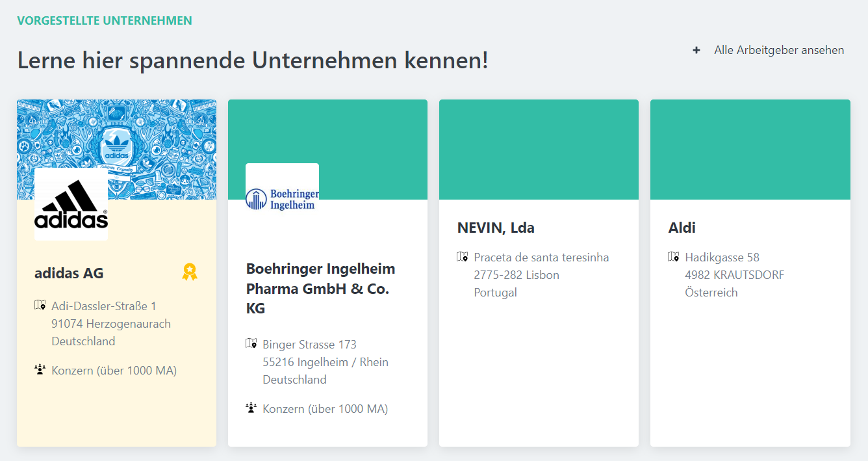Select the Aldi company name
The image size is (868, 461).
coord(682,228)
